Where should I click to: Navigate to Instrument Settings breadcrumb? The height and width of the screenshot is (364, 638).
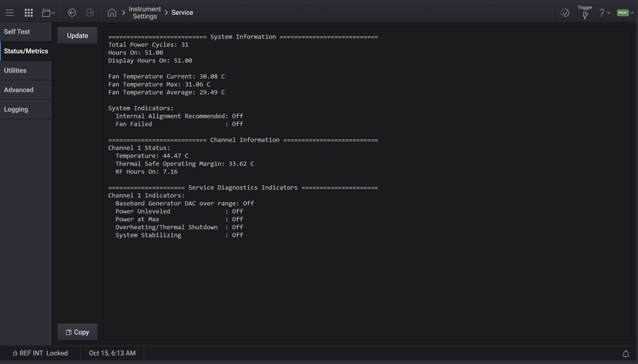coord(144,13)
